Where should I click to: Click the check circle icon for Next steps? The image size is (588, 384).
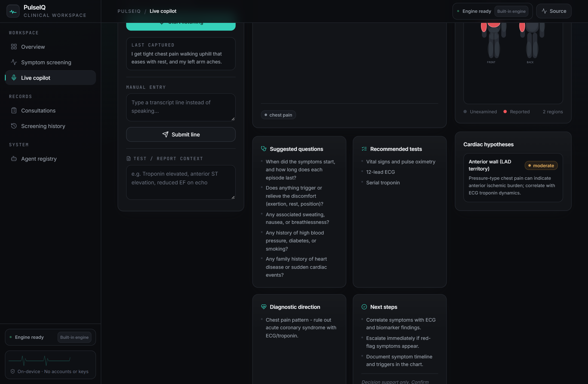364,307
